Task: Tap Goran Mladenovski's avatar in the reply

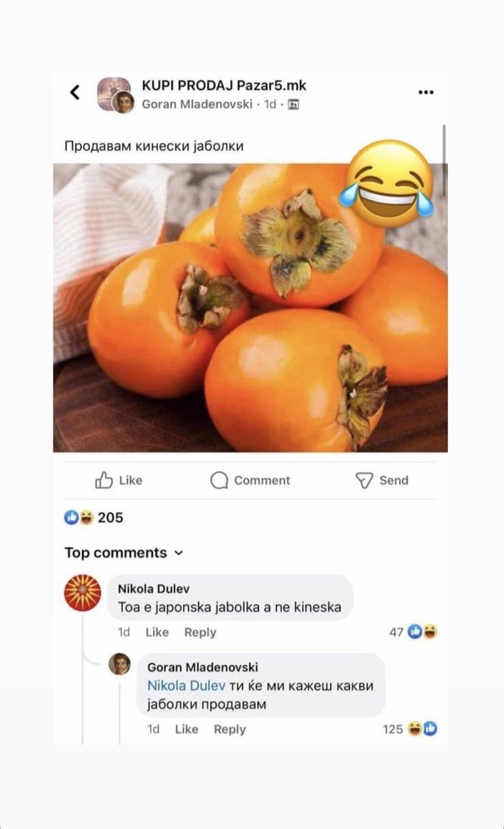Action: point(120,664)
